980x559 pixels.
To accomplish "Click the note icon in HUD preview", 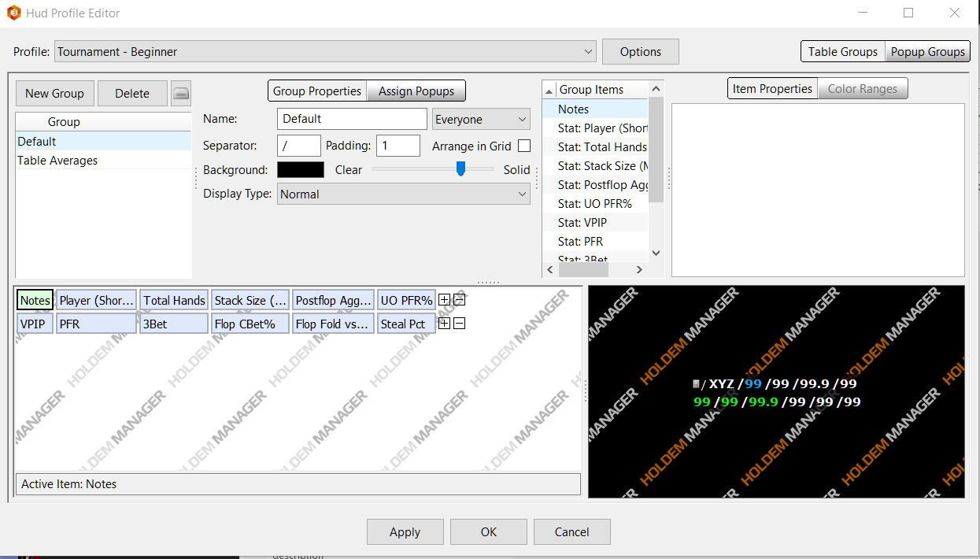I will pyautogui.click(x=696, y=384).
